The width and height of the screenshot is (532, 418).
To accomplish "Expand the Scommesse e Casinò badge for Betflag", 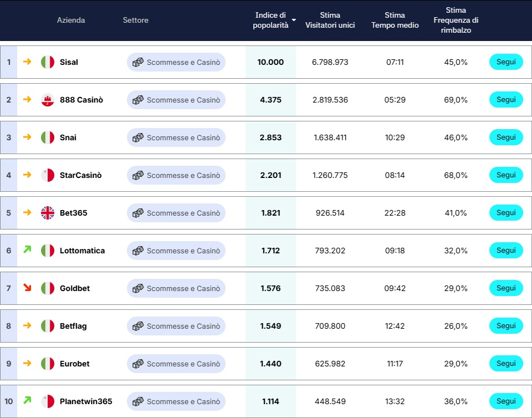I will click(x=176, y=325).
